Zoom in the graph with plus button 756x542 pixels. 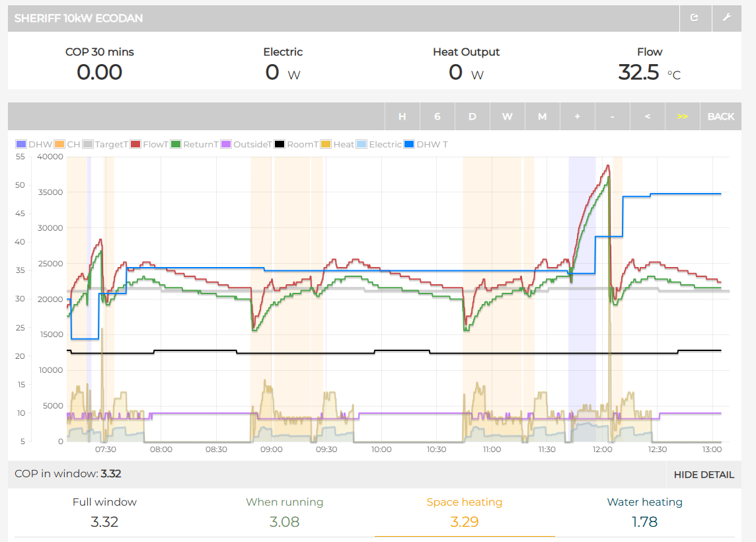click(577, 116)
